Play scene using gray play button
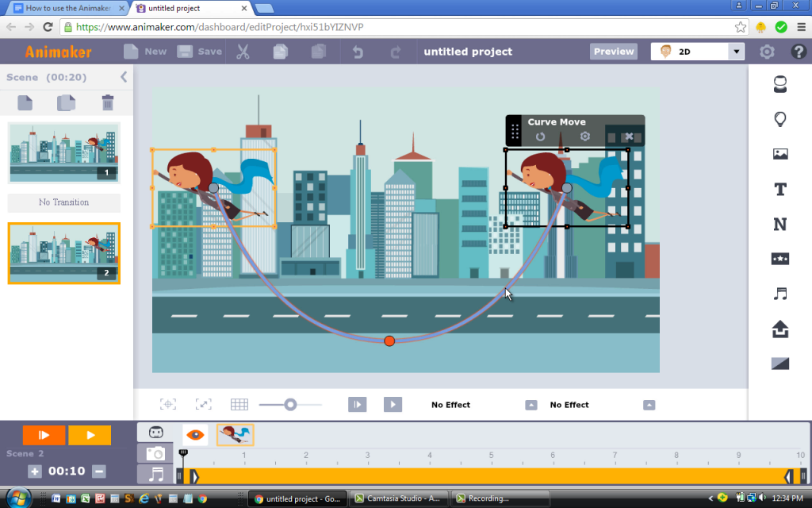The width and height of the screenshot is (812, 508). (393, 404)
